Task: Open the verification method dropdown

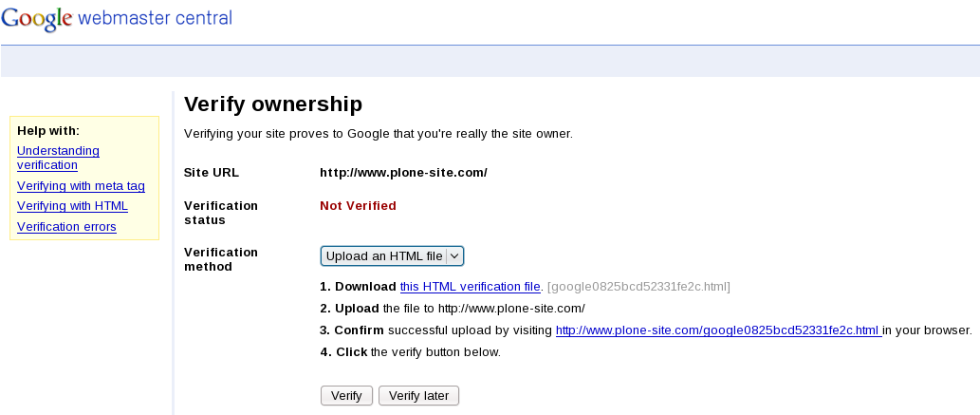Action: tap(384, 255)
